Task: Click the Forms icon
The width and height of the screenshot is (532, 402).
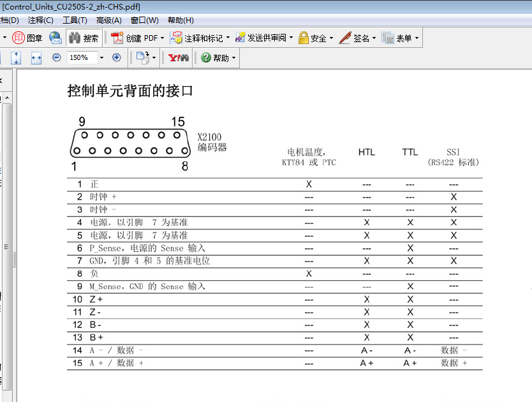Action: pyautogui.click(x=388, y=38)
